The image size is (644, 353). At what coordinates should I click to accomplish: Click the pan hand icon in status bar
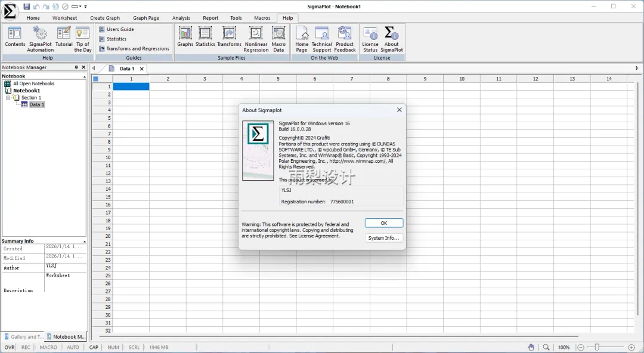click(531, 347)
